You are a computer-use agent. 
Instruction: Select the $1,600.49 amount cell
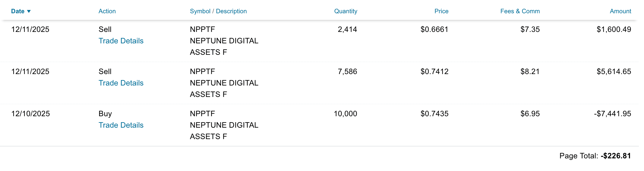pyautogui.click(x=614, y=30)
